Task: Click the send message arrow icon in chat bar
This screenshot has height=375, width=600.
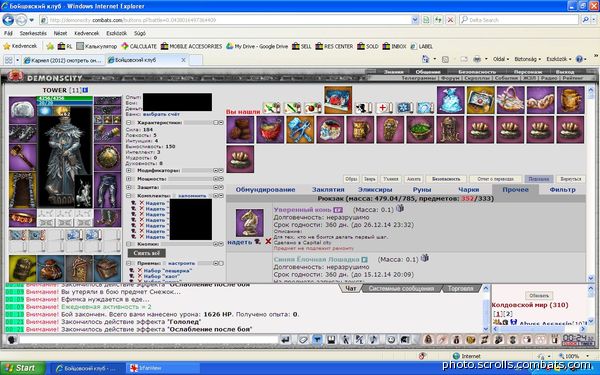Action: (285, 339)
